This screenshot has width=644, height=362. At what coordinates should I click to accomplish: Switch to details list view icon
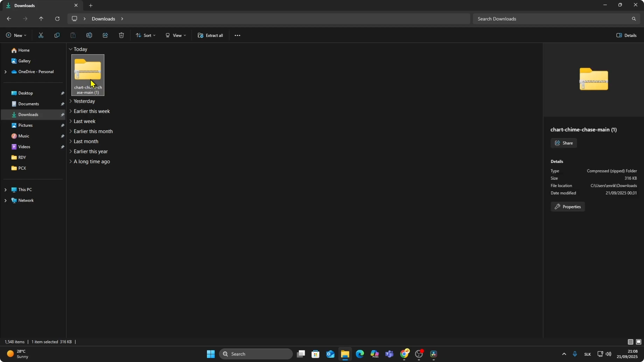631,342
